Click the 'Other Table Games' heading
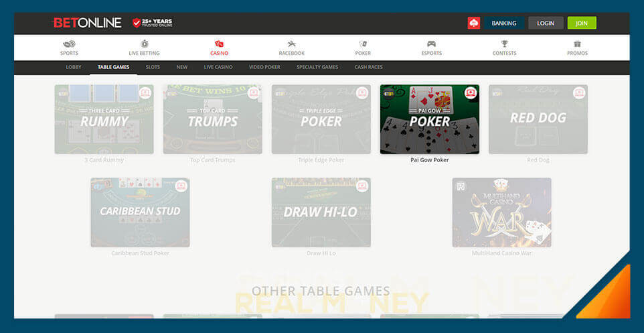 click(321, 291)
